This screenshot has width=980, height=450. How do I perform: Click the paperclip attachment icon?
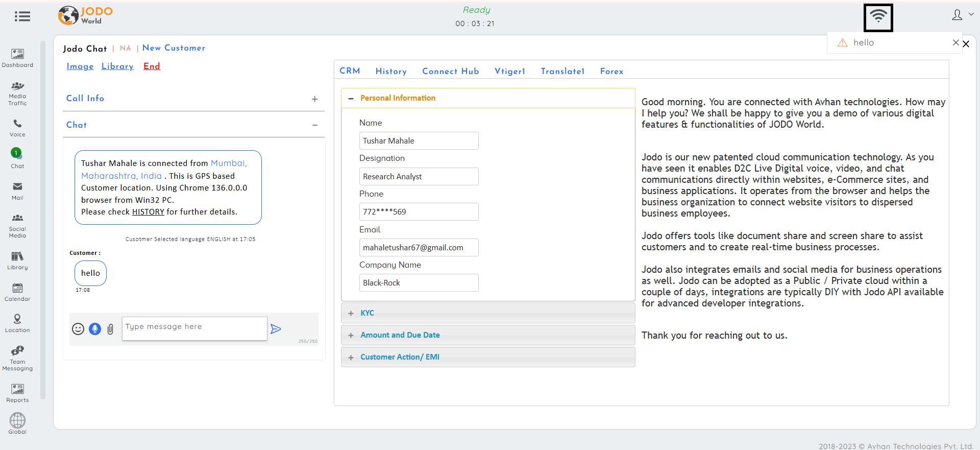[110, 329]
